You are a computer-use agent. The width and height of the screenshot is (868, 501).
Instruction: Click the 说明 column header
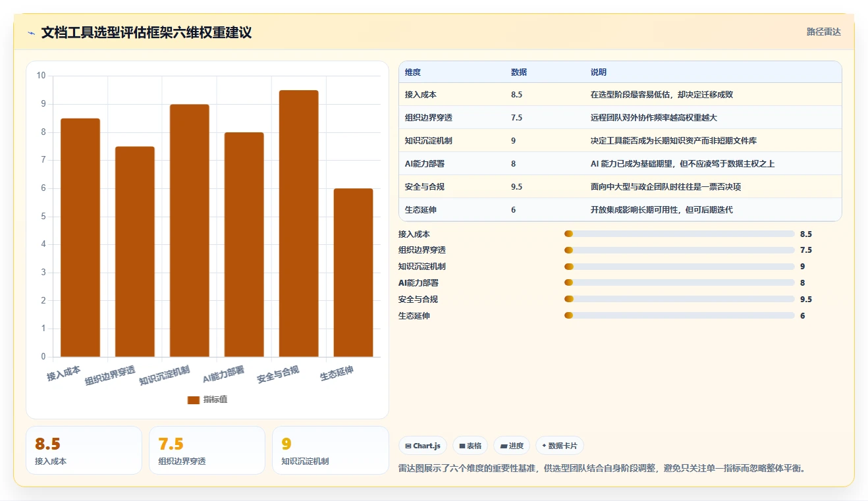pos(599,72)
